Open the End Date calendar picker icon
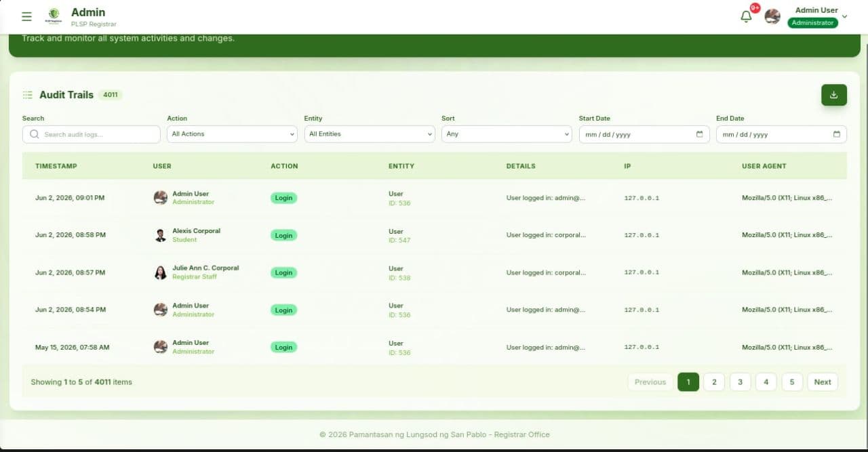 click(x=837, y=134)
